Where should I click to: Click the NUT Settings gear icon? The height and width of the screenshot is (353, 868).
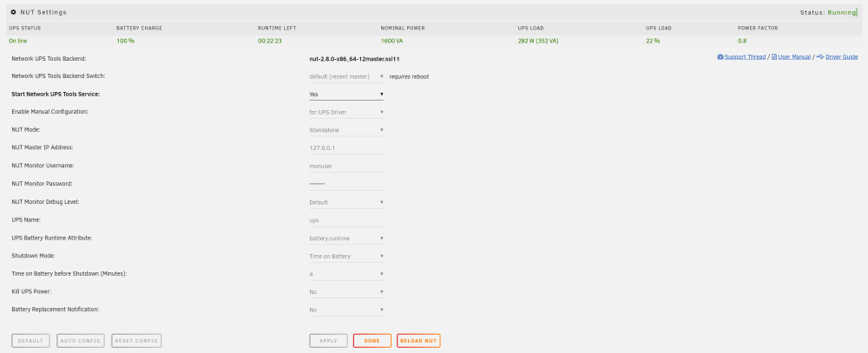pyautogui.click(x=13, y=11)
